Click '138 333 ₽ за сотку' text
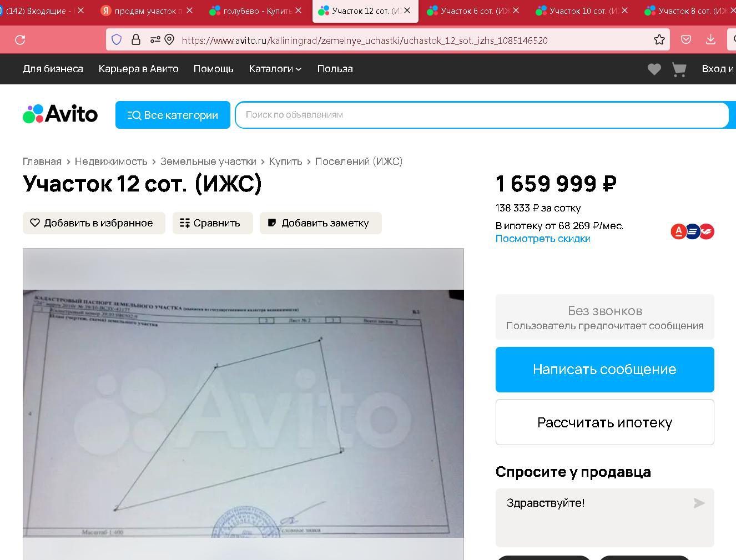The width and height of the screenshot is (736, 560). pos(538,208)
